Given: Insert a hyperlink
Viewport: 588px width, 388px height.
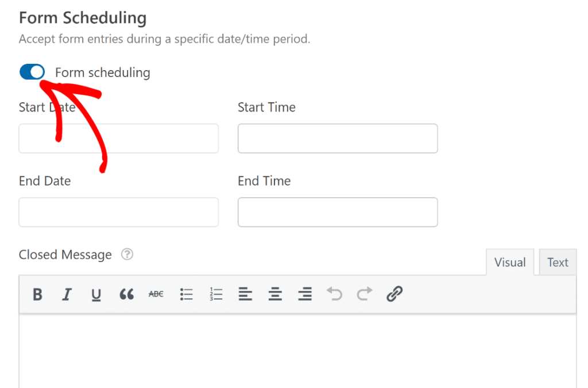Looking at the screenshot, I should 394,294.
